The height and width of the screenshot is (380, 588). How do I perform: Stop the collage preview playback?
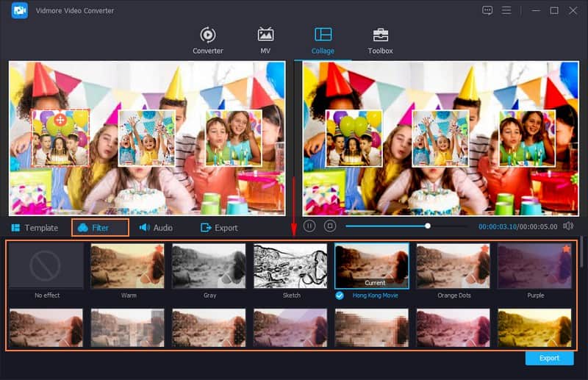tap(330, 226)
